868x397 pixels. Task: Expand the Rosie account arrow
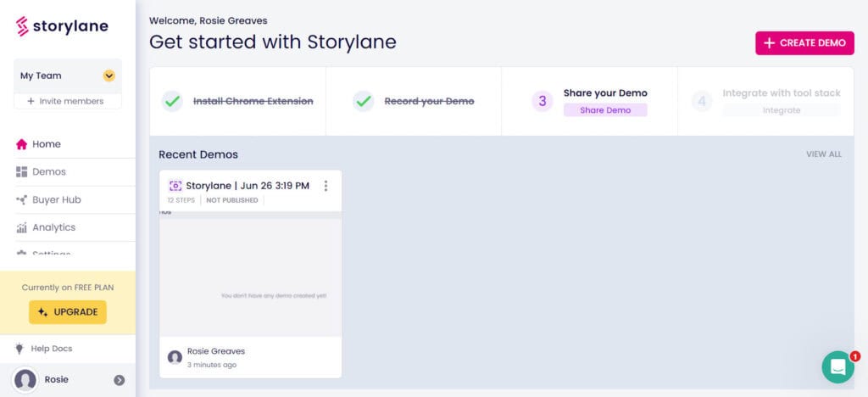pos(119,380)
